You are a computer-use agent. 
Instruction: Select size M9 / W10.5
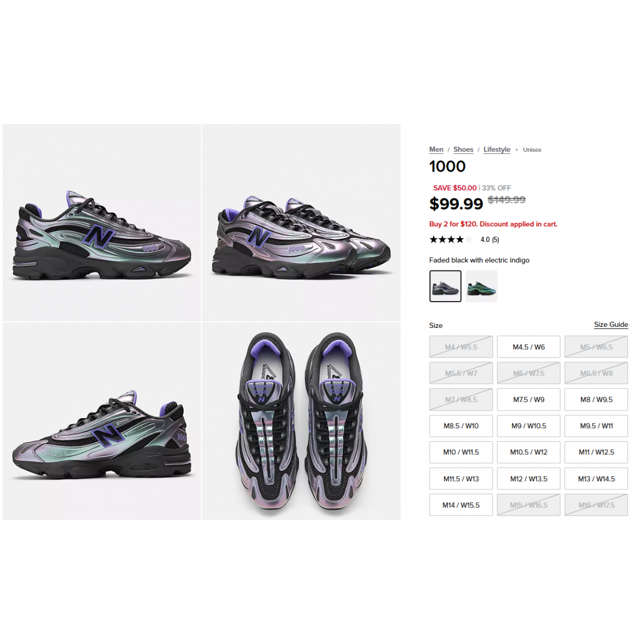(529, 426)
